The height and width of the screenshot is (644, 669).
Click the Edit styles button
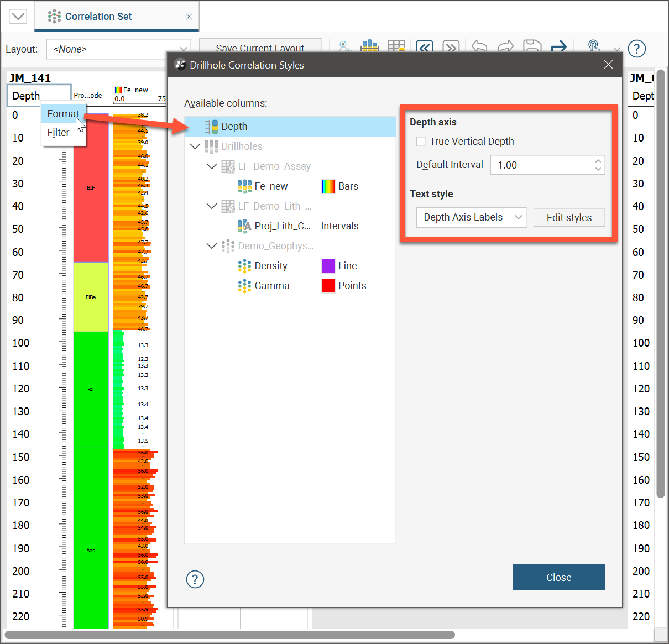[x=569, y=217]
